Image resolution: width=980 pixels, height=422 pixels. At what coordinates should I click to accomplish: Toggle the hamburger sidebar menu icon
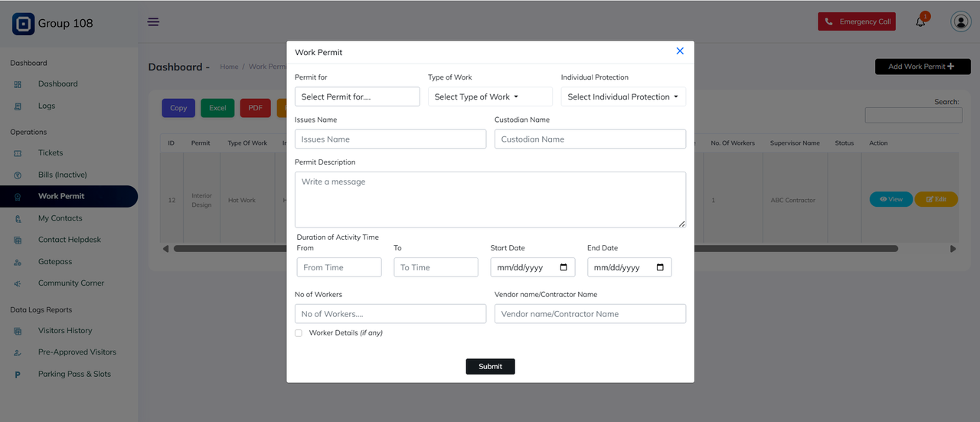click(x=153, y=21)
